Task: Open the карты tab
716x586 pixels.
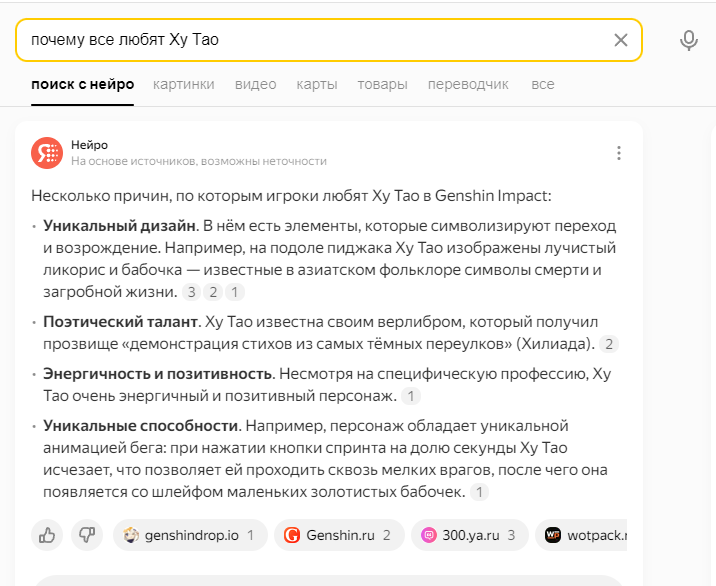Action: pyautogui.click(x=317, y=84)
